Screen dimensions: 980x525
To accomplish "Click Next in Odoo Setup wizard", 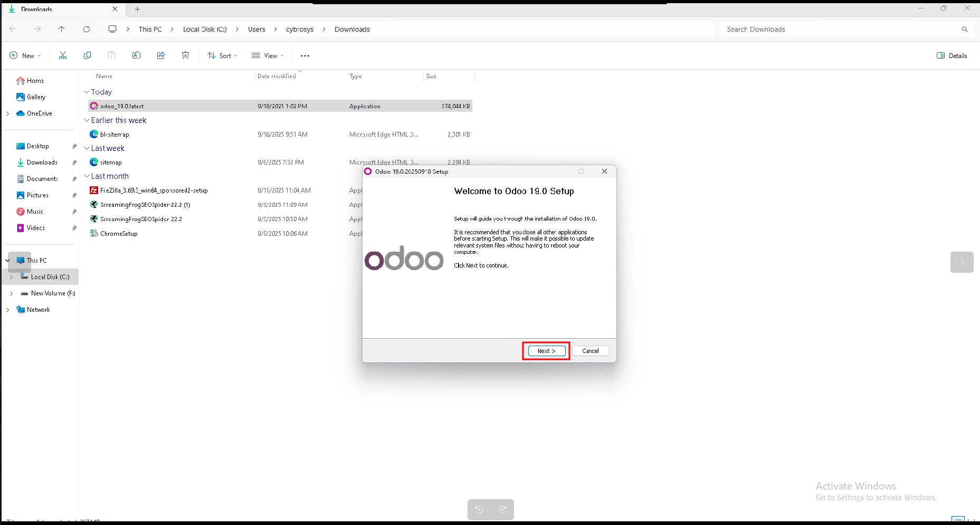I will (x=547, y=351).
